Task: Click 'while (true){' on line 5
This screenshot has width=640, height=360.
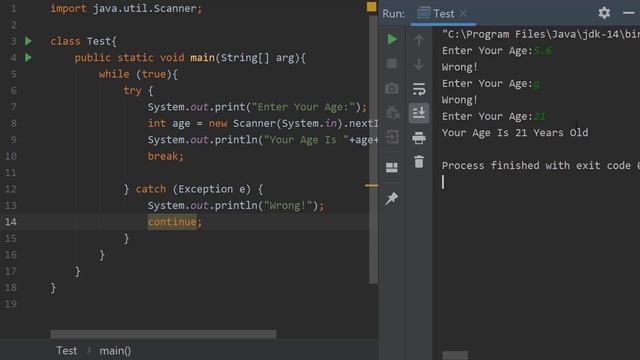Action: pyautogui.click(x=138, y=74)
